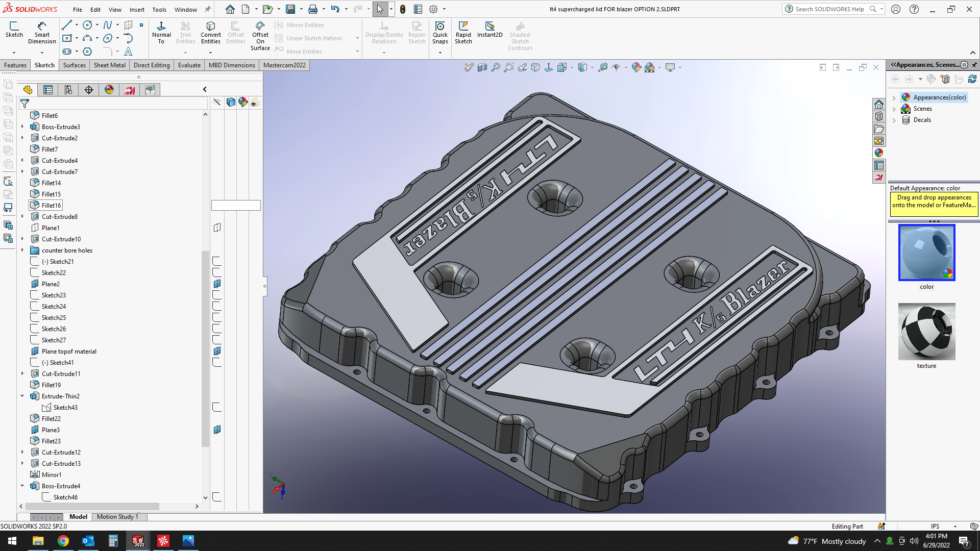Click the tree filter funnel icon
Viewport: 980px width, 551px height.
[x=24, y=104]
